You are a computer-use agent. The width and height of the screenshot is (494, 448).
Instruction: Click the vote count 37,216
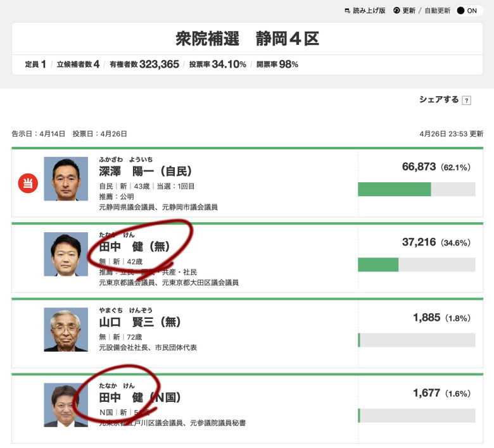419,242
